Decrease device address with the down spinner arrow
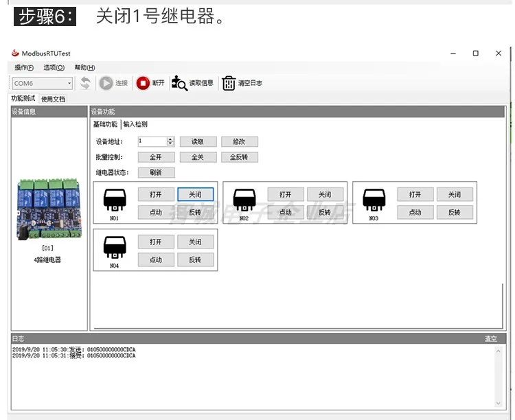The image size is (515, 420). 170,143
